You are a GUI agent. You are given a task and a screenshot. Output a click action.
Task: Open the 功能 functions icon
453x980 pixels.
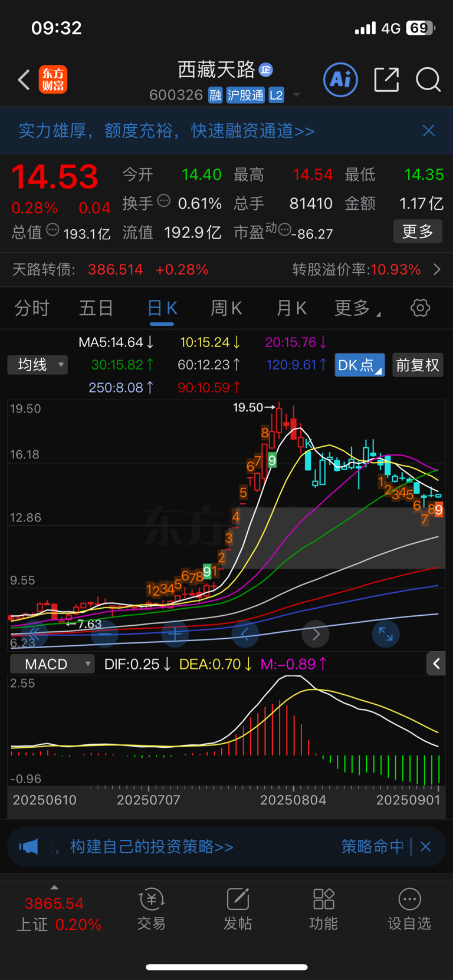tap(323, 910)
